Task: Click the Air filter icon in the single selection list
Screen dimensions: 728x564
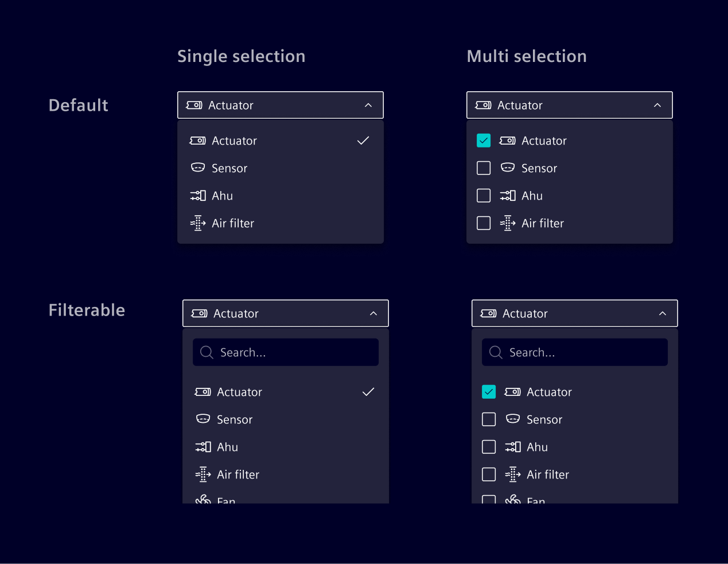Action: tap(197, 223)
